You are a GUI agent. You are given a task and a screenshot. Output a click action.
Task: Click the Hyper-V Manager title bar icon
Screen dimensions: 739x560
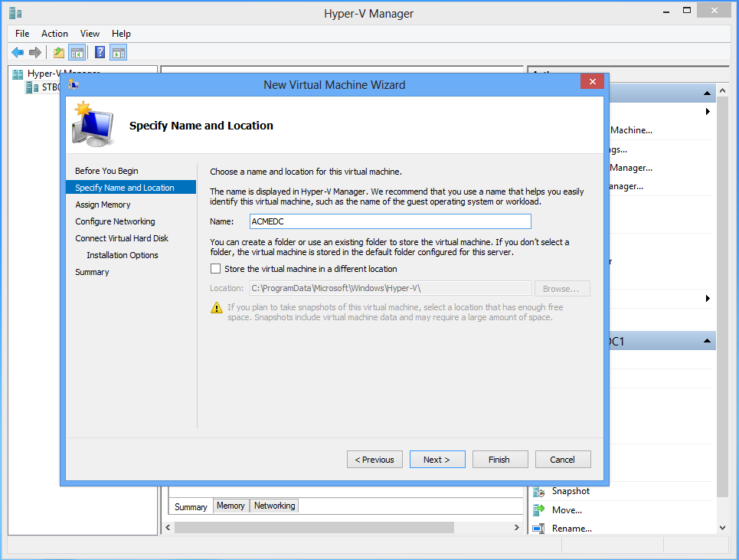coord(15,13)
